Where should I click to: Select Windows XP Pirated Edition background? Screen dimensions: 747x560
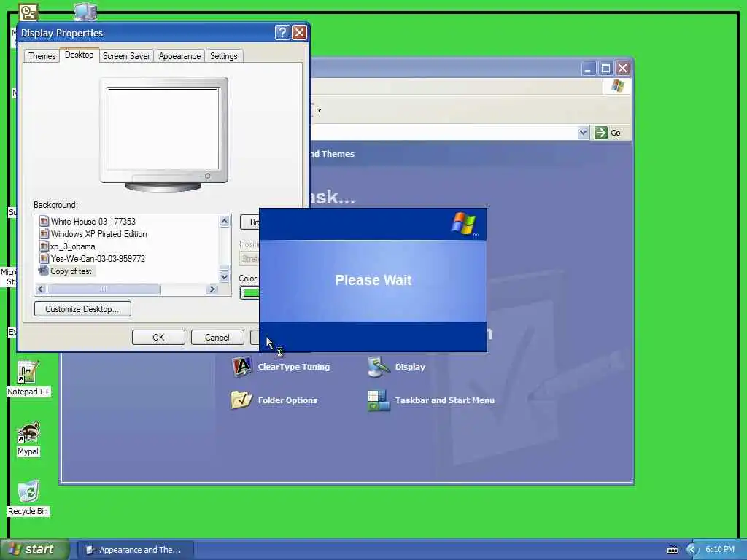point(98,234)
